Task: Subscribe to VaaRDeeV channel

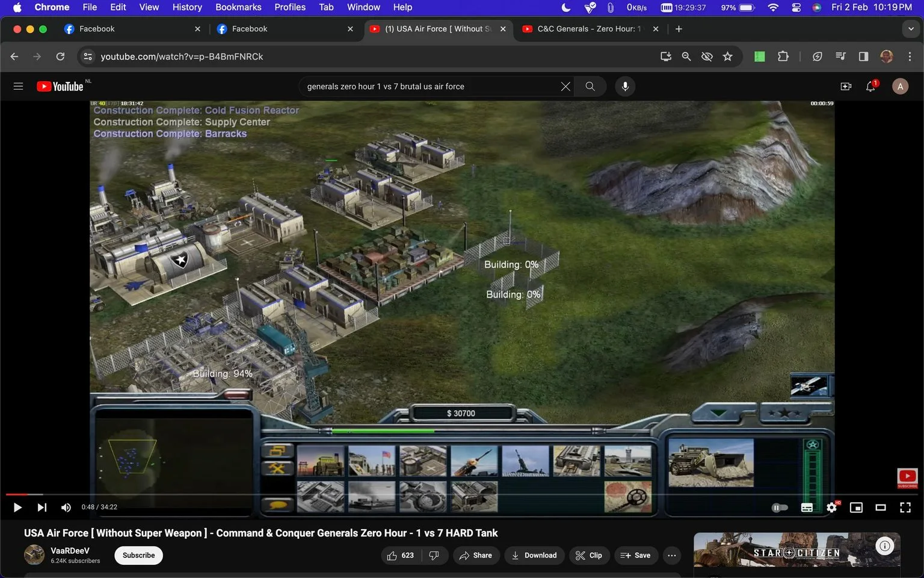Action: (138, 555)
